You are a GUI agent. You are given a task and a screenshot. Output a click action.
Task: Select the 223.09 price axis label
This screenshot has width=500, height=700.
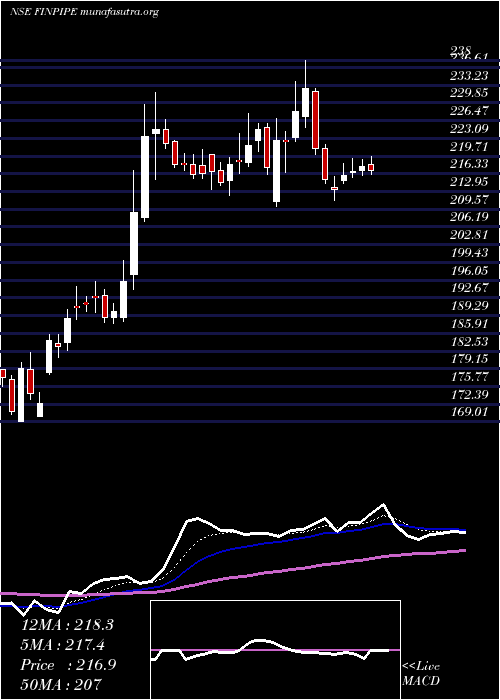[x=469, y=129]
